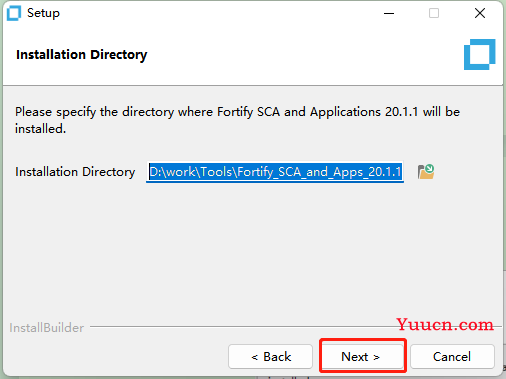The image size is (506, 379).
Task: Click the Fortify logo in the header
Action: pyautogui.click(x=479, y=54)
